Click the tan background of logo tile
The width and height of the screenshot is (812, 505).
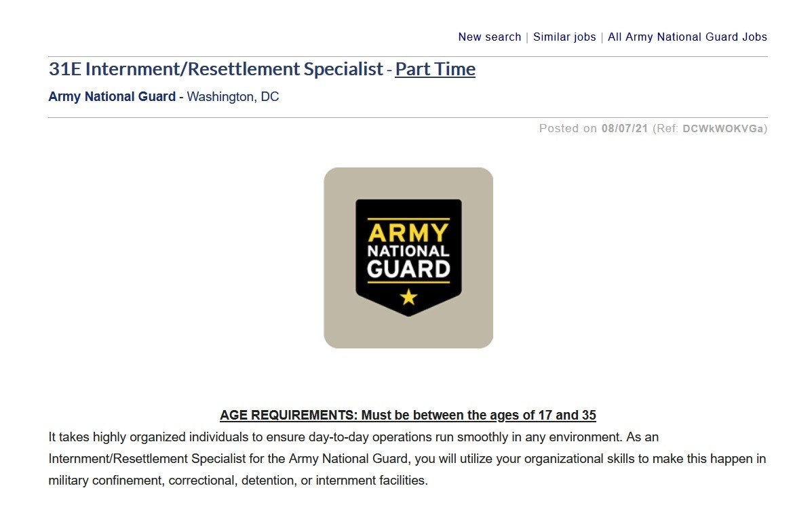339,325
